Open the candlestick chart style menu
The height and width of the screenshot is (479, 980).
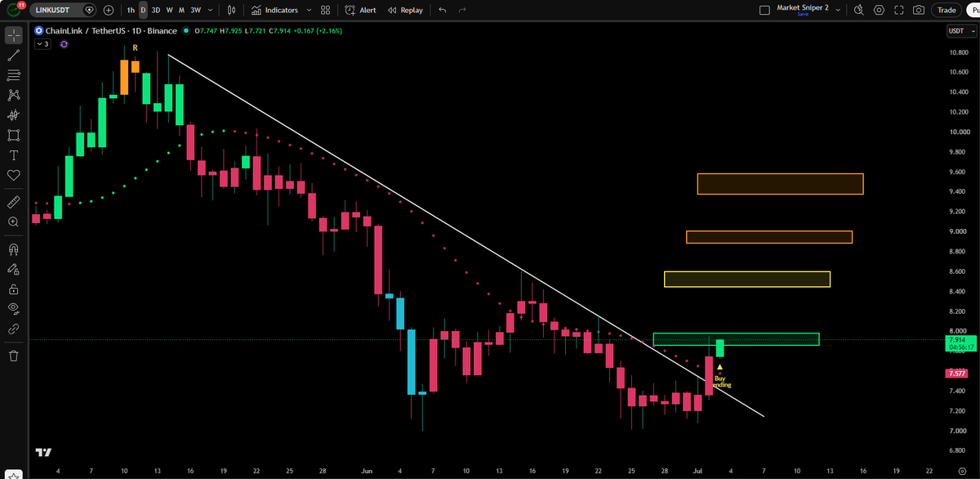232,10
